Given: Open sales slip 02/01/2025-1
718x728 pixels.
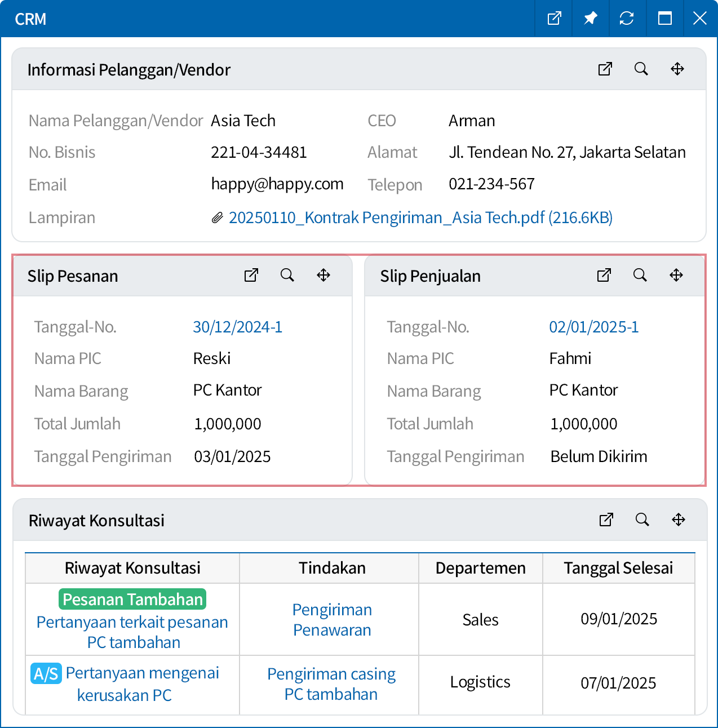Looking at the screenshot, I should coord(594,327).
